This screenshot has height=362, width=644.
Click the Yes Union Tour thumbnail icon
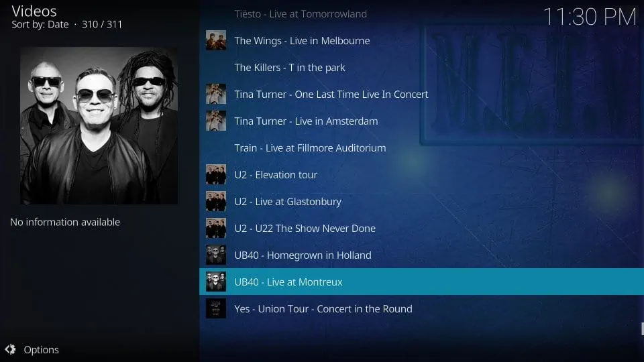[215, 308]
